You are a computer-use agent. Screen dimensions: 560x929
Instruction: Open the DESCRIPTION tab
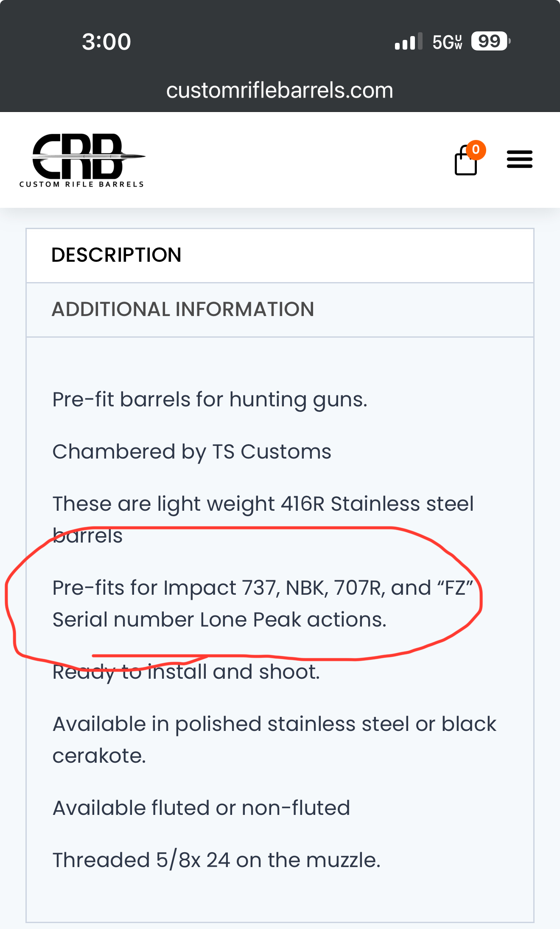coord(116,255)
